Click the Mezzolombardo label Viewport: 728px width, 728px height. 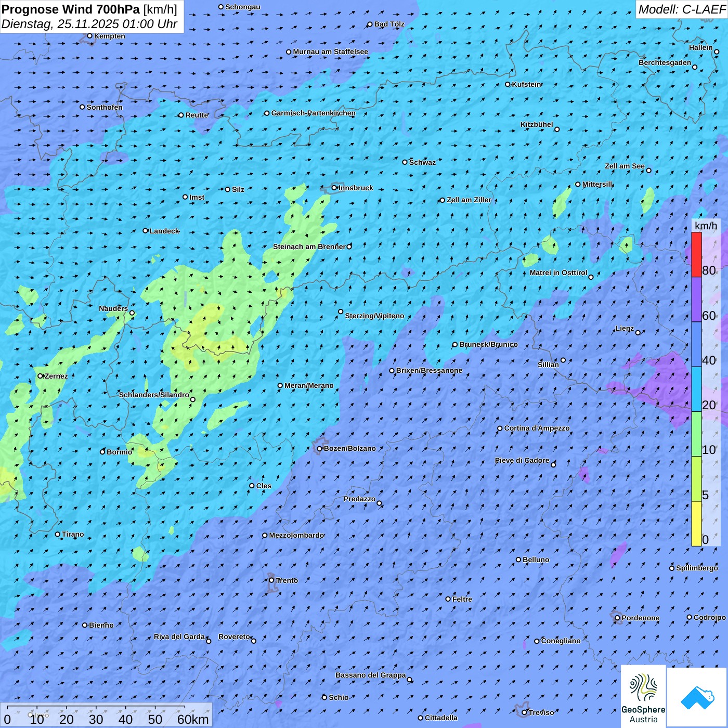click(x=296, y=535)
